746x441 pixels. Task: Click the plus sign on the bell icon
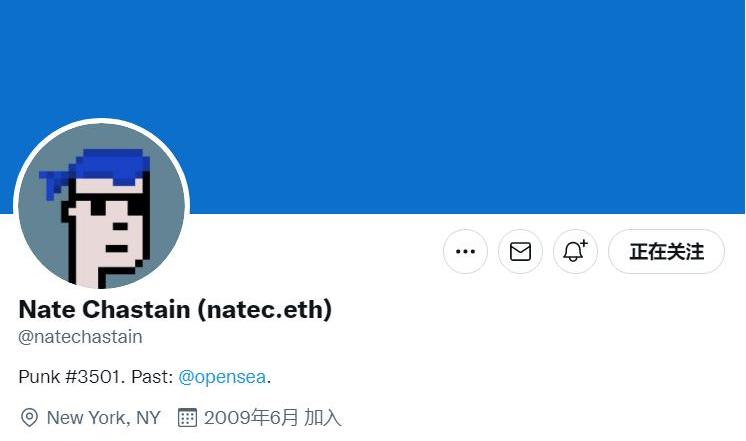tap(584, 244)
